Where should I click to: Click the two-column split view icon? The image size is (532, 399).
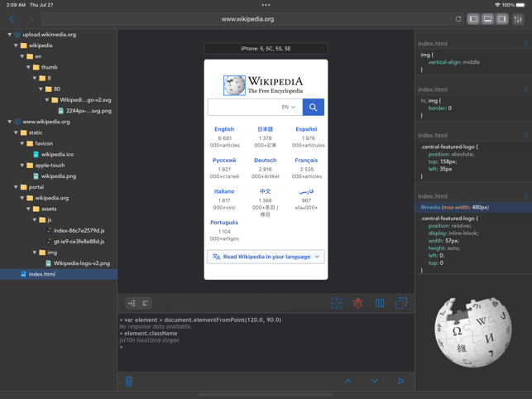380,303
